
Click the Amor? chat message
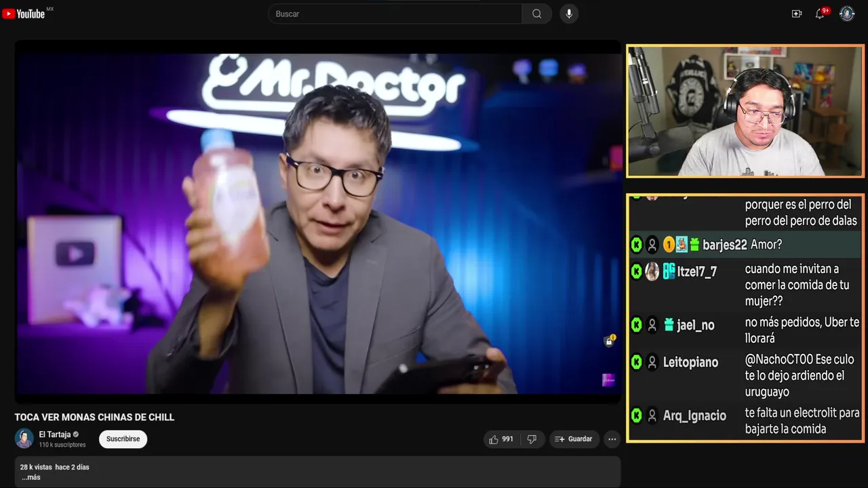click(766, 245)
